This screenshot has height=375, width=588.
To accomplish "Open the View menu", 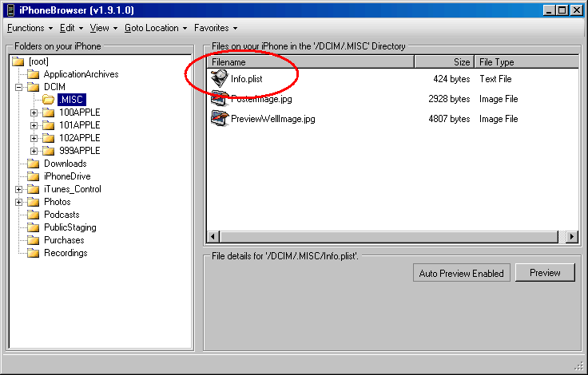I will tap(104, 28).
